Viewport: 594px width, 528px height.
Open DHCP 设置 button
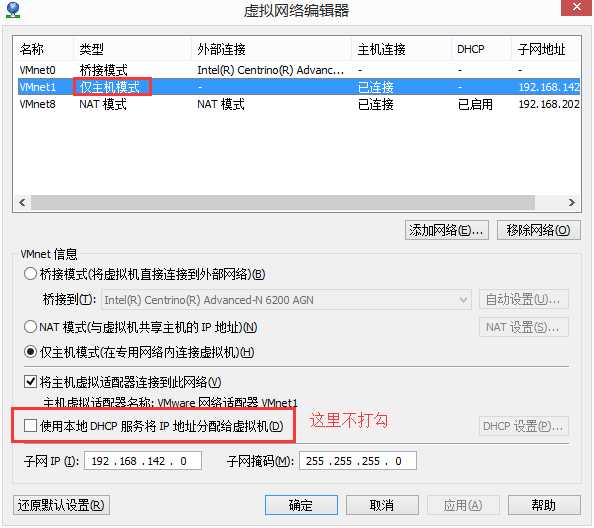pos(524,426)
